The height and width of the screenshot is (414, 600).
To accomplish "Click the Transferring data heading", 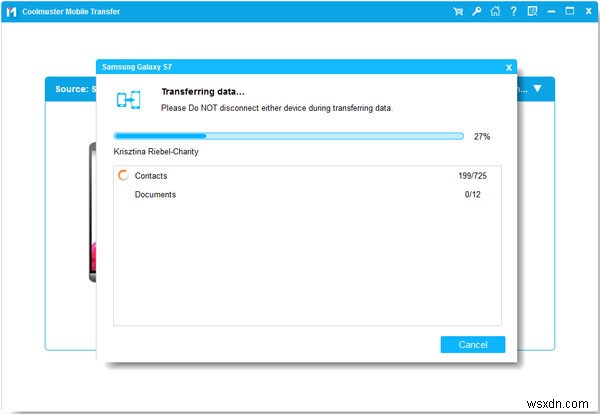I will click(x=203, y=92).
